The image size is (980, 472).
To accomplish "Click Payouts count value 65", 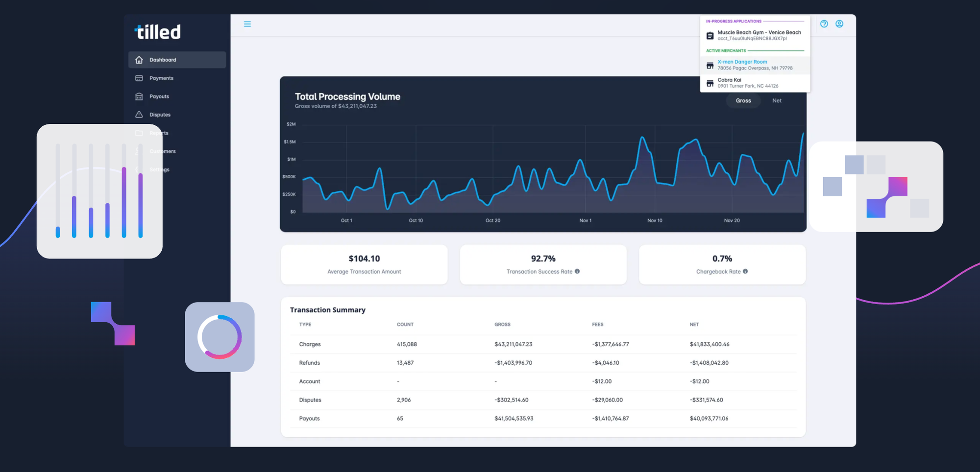I will tap(400, 419).
